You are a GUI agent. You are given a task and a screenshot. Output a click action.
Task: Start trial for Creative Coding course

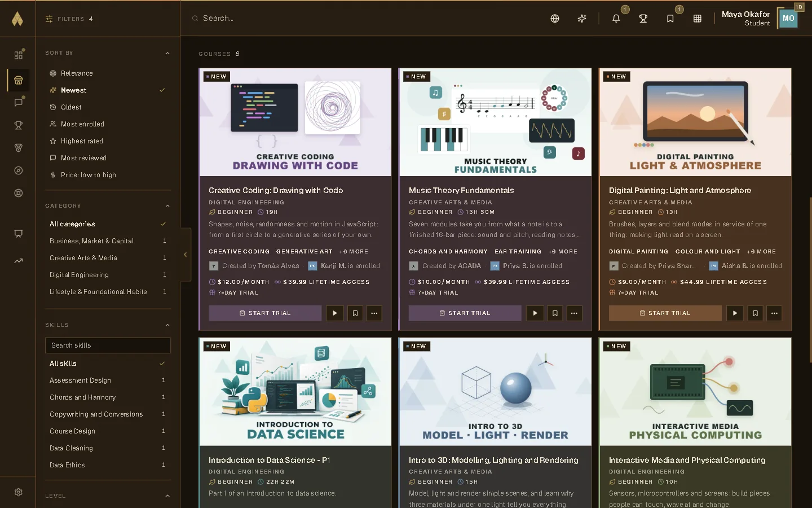[265, 313]
